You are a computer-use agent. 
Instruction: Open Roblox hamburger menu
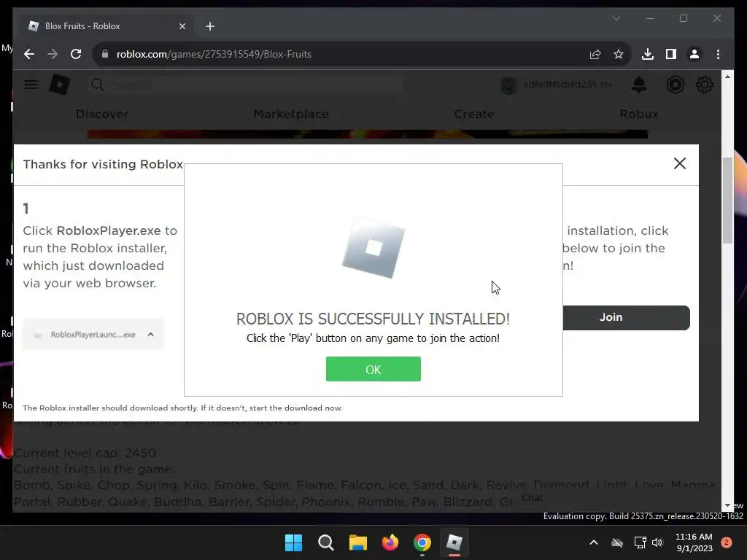[31, 85]
